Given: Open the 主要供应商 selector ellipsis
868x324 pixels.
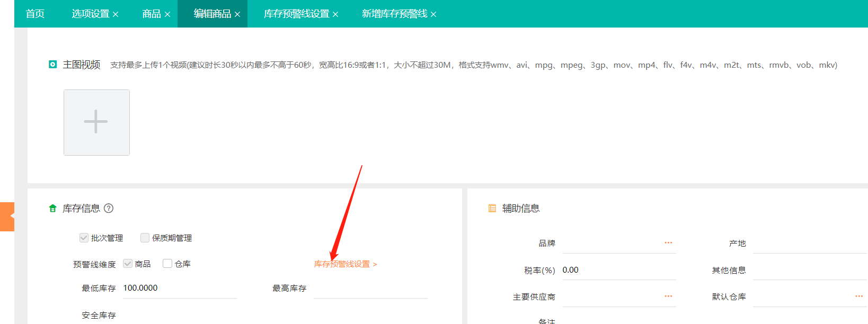Looking at the screenshot, I should [668, 296].
